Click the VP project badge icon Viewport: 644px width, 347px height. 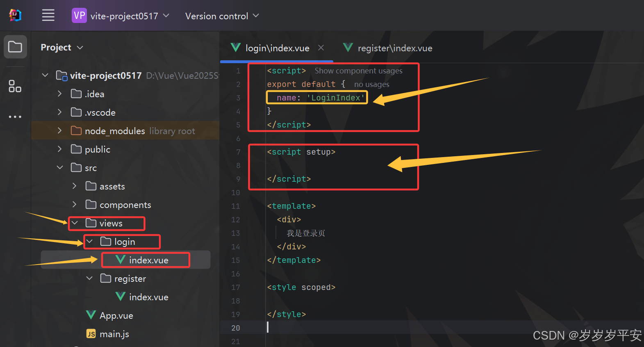(x=79, y=16)
